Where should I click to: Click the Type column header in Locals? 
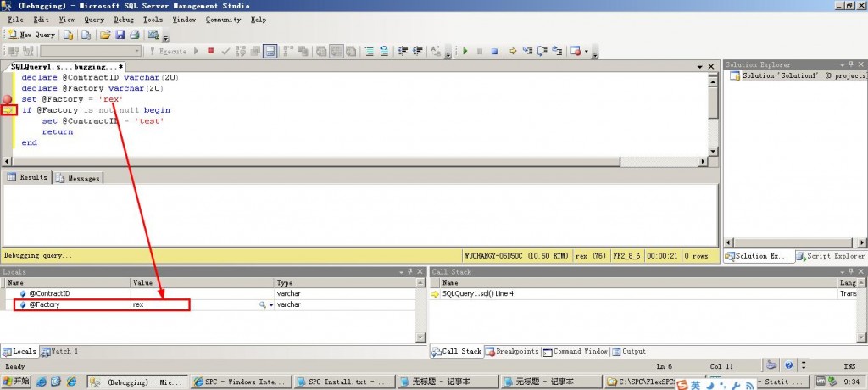pyautogui.click(x=346, y=282)
